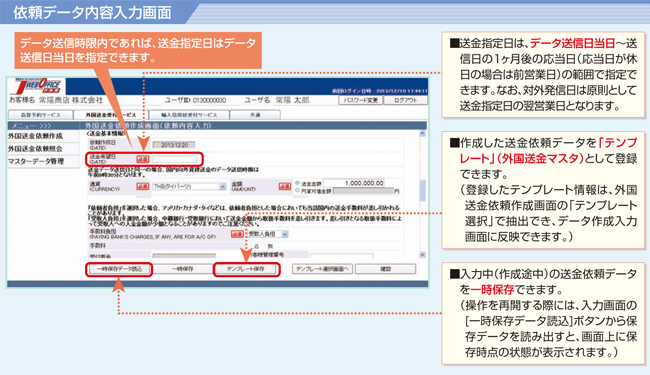Click the vertical scrollbar thumb of form
Viewport: 650px width, 375px height.
pyautogui.click(x=422, y=191)
